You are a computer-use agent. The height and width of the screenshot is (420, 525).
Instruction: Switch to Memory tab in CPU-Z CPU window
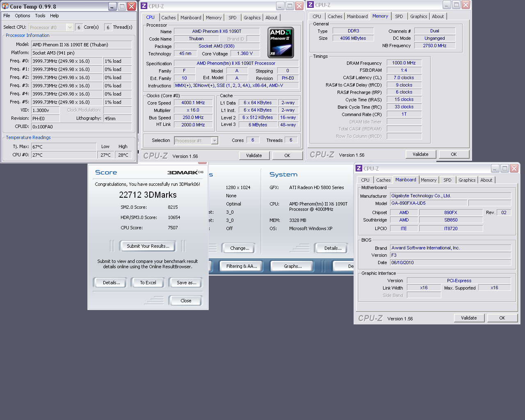214,18
